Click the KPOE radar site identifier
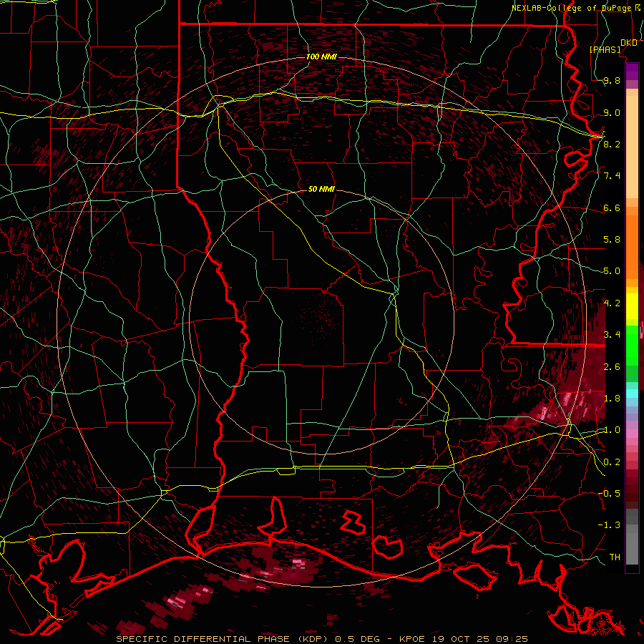The image size is (644, 644). tap(413, 639)
